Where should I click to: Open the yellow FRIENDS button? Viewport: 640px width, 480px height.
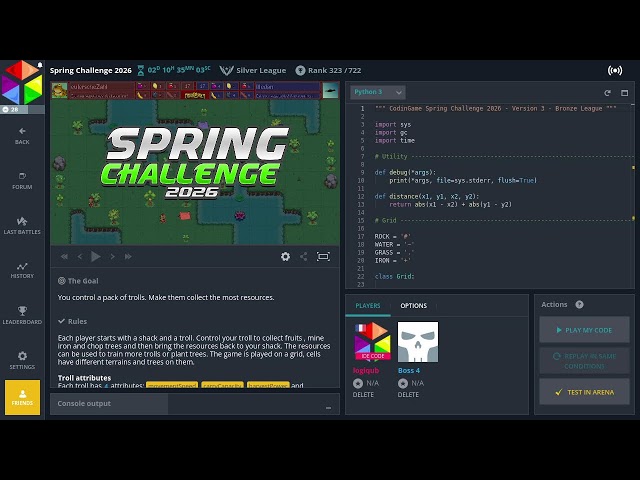[22, 397]
